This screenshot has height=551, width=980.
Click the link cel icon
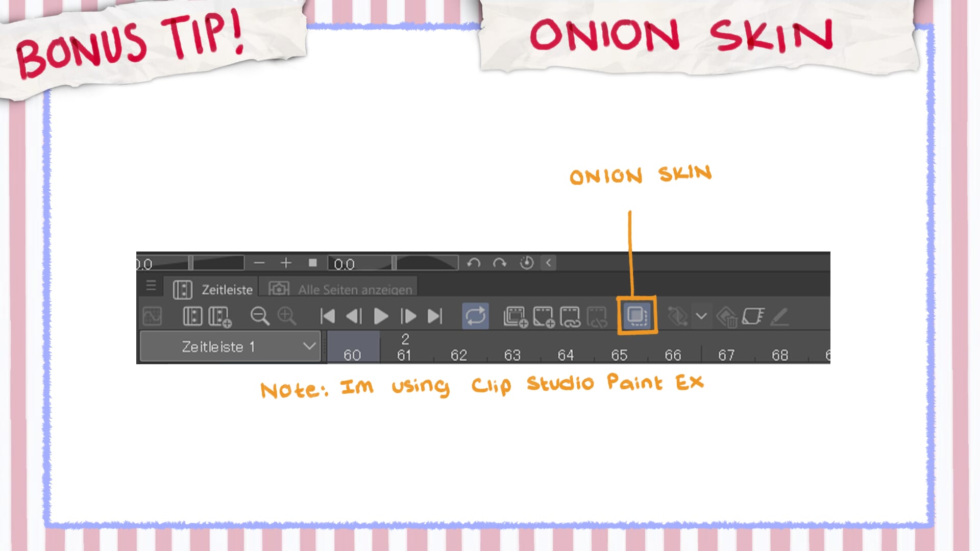pyautogui.click(x=570, y=316)
